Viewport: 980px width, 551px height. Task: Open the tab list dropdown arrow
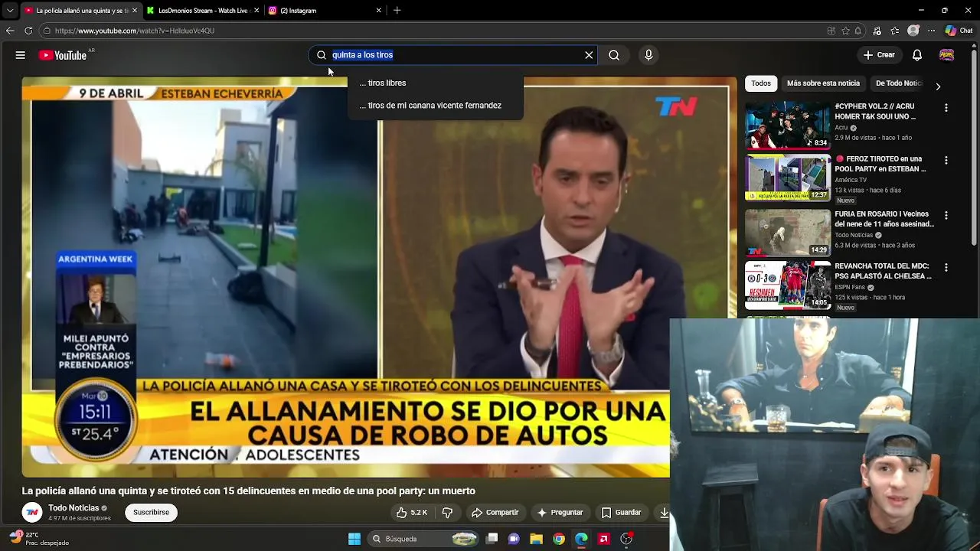click(x=10, y=11)
